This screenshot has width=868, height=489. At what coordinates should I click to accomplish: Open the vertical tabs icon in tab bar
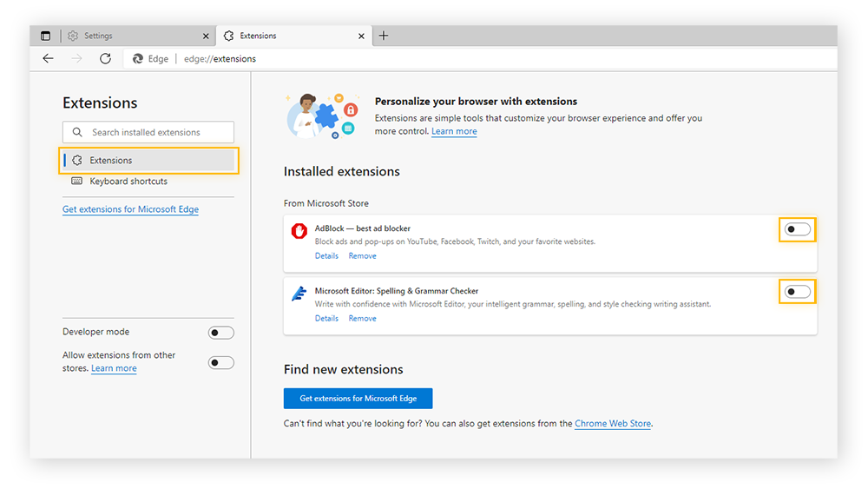(x=45, y=36)
